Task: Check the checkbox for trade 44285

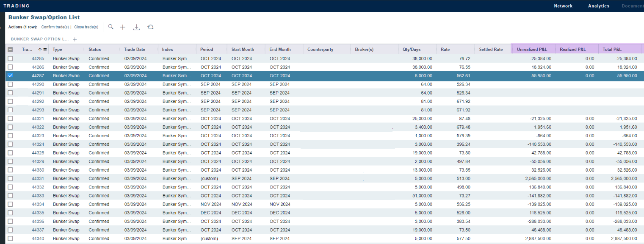Action: tap(10, 58)
